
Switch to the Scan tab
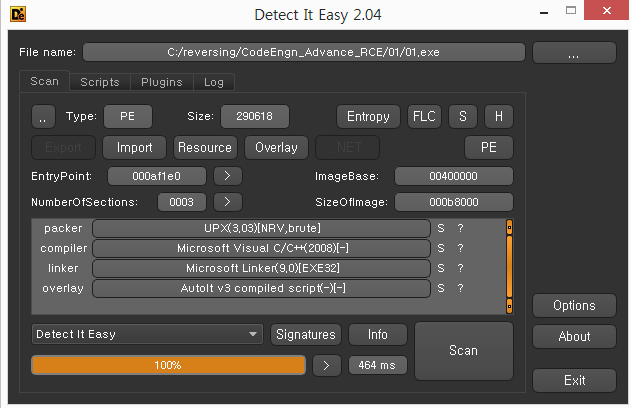coord(45,81)
